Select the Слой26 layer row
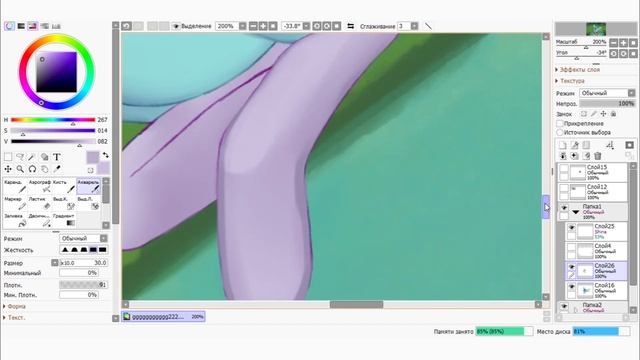Image resolution: width=640 pixels, height=360 pixels. 596,271
